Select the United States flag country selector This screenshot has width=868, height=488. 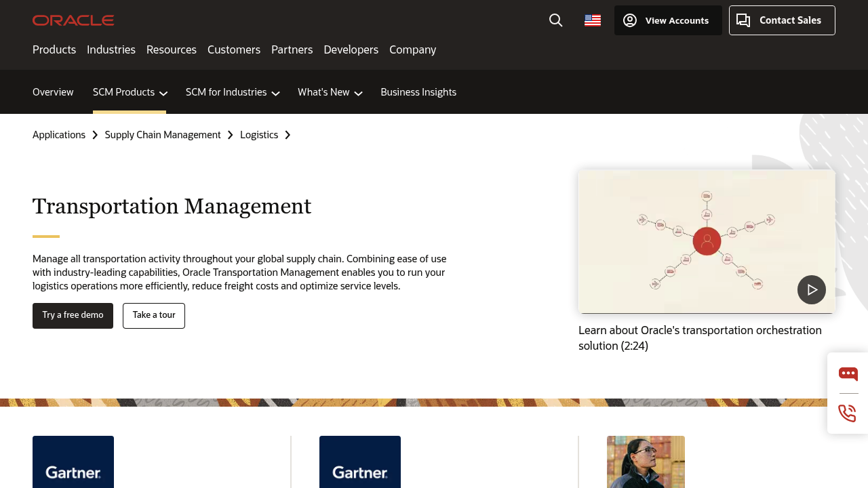pyautogui.click(x=591, y=20)
